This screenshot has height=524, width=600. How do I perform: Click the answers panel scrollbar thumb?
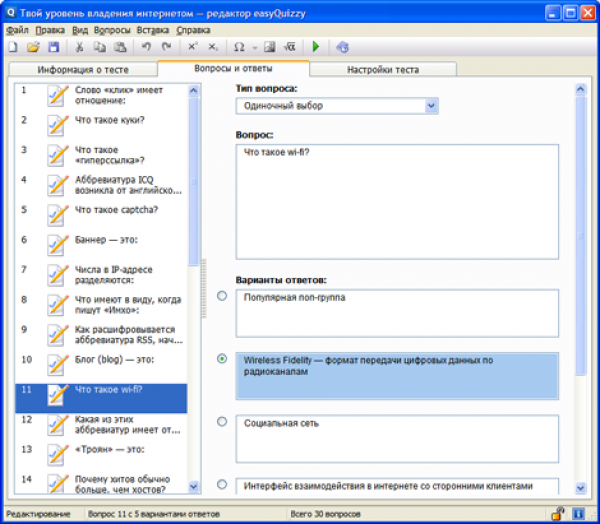click(x=581, y=236)
